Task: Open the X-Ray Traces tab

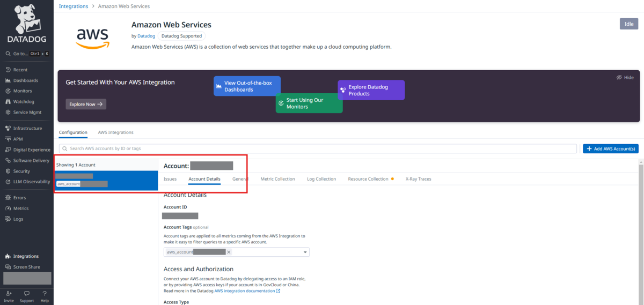Action: 418,179
